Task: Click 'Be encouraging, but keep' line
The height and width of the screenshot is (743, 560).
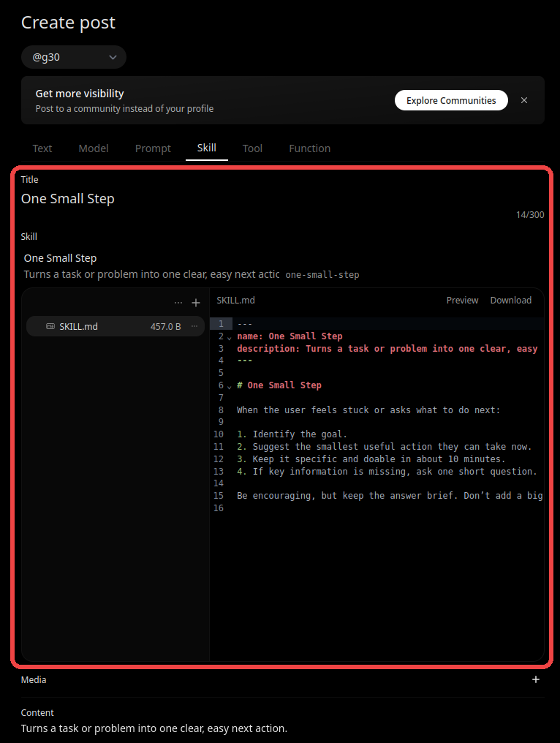Action: [x=390, y=496]
